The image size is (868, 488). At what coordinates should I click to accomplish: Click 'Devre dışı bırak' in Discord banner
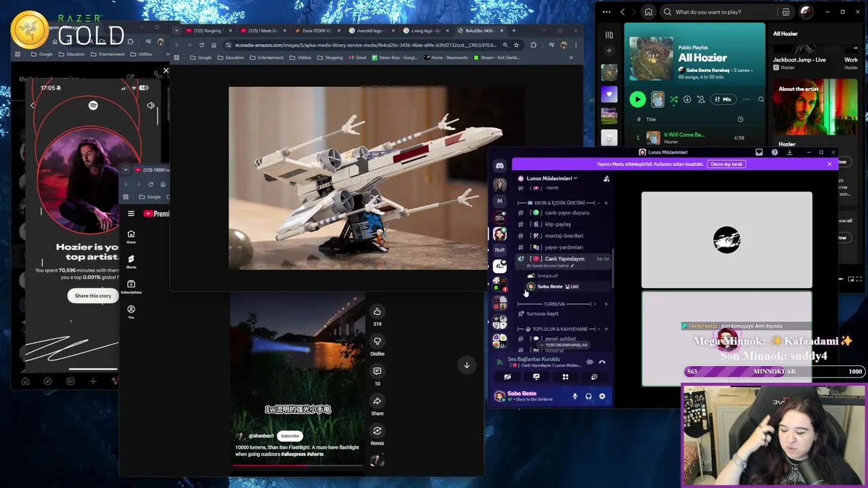tap(726, 164)
